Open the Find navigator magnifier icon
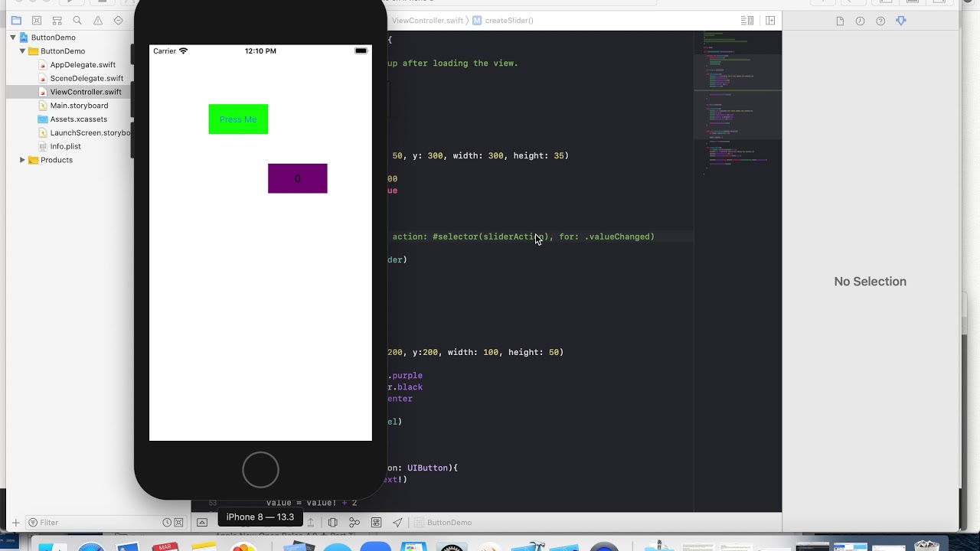This screenshot has width=980, height=551. point(77,21)
